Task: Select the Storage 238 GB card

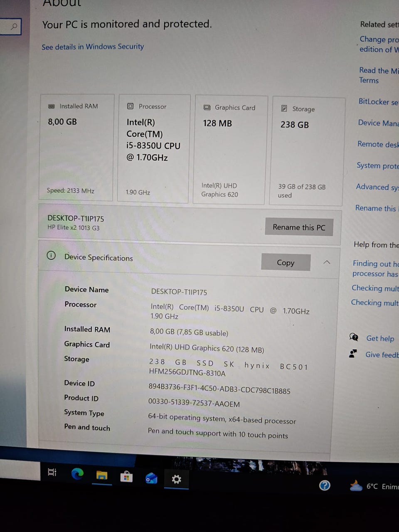Action: click(x=308, y=151)
